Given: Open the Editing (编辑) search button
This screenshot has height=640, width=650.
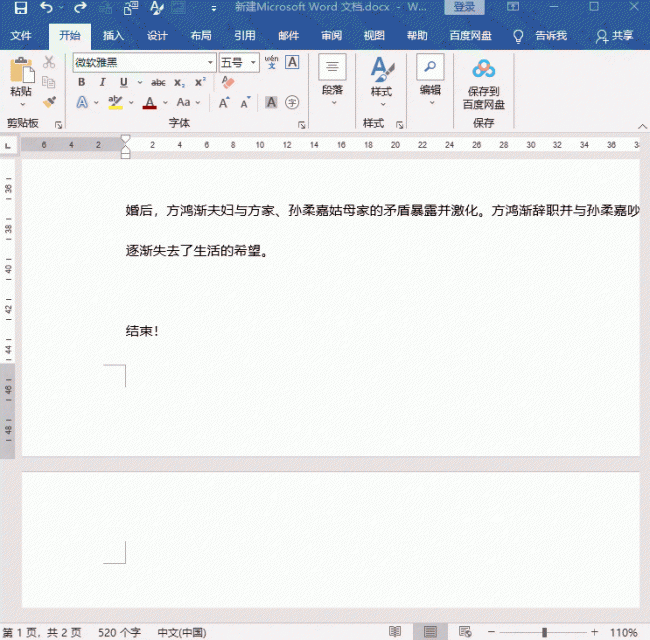Looking at the screenshot, I should coord(430,80).
